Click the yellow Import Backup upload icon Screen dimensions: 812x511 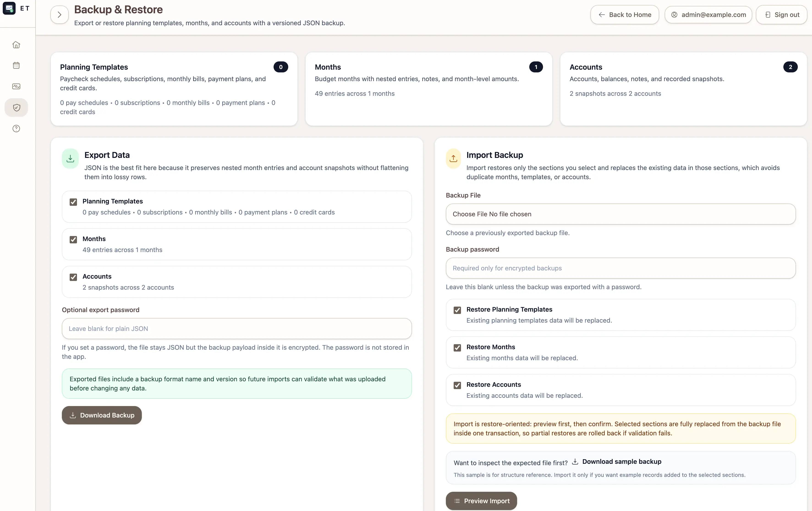[453, 158]
